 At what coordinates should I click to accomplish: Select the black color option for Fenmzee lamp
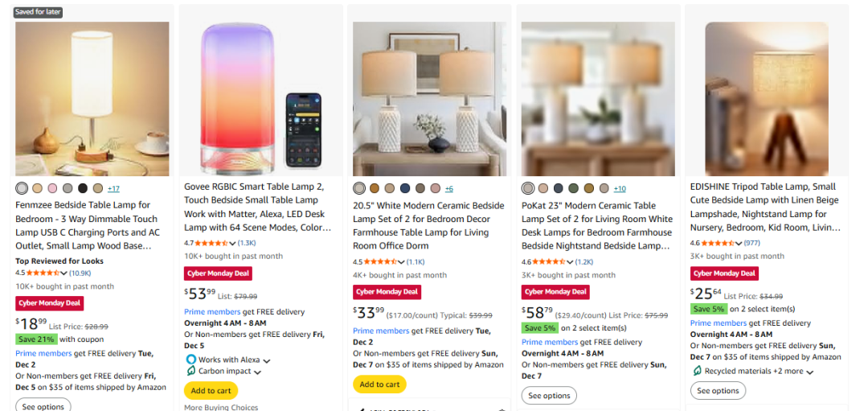82,188
